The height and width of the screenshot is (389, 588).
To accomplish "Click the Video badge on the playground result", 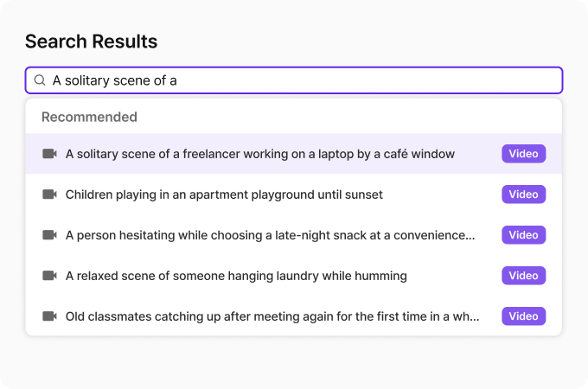I will coord(523,194).
